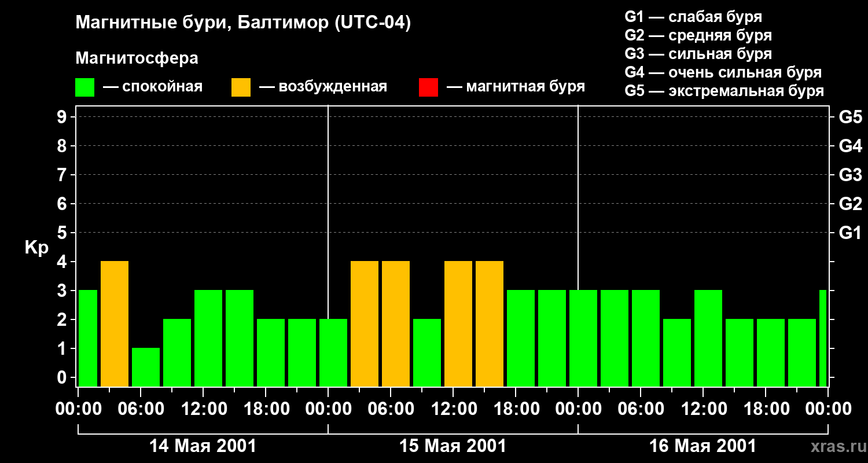This screenshot has height=463, width=868.
Task: Click the green 'спокойная' legend swatch
Action: [84, 87]
